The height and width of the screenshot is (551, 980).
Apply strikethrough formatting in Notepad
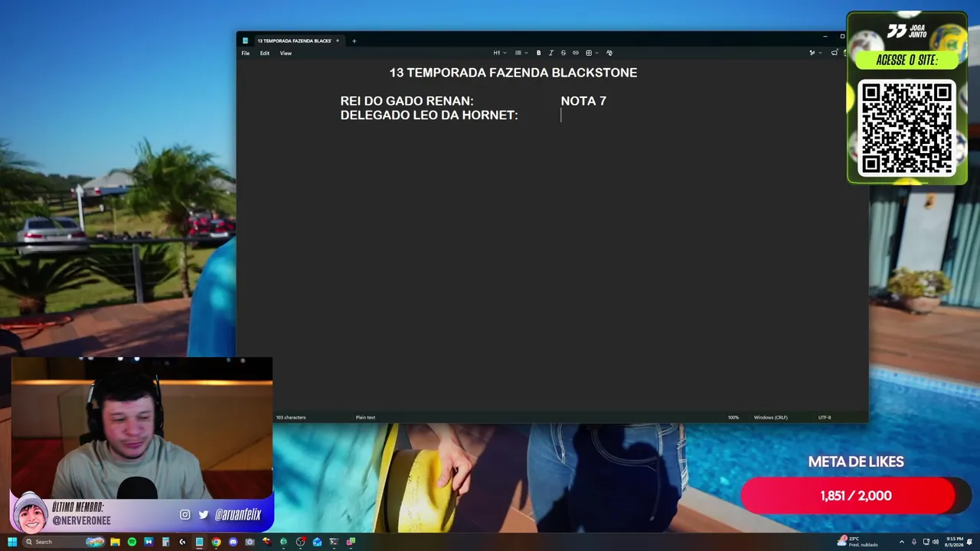[563, 53]
